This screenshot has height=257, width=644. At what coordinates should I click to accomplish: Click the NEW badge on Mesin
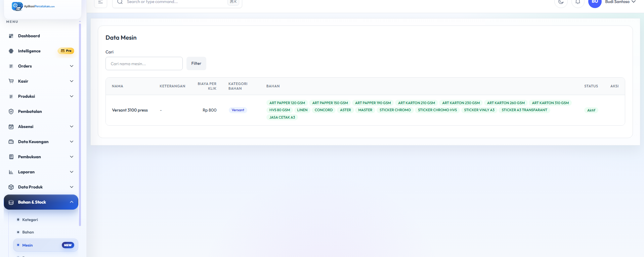(68, 245)
